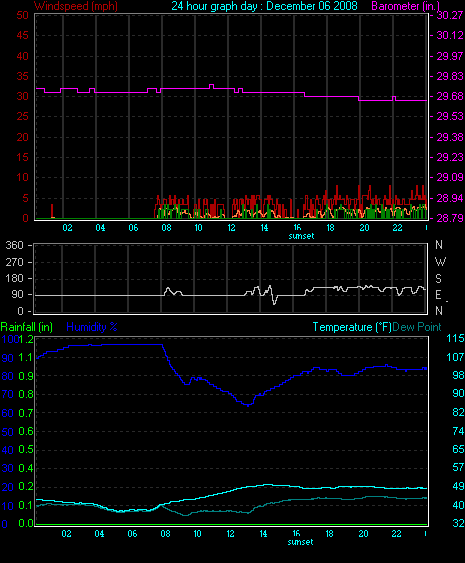Click red windspeed scale value "35"
Viewport: 465px width, 563px height.
pos(22,76)
